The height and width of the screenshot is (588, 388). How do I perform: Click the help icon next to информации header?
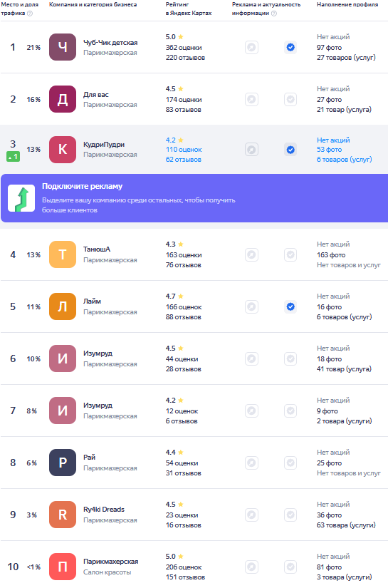274,14
